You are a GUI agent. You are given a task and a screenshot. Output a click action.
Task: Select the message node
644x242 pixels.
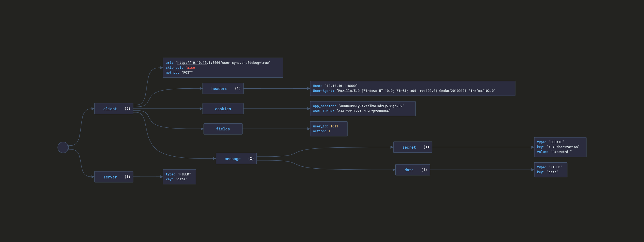pyautogui.click(x=236, y=159)
